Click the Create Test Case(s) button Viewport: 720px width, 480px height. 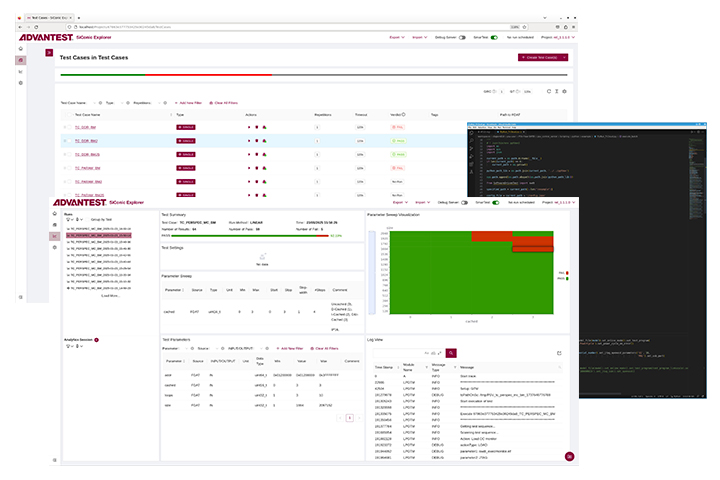[543, 57]
